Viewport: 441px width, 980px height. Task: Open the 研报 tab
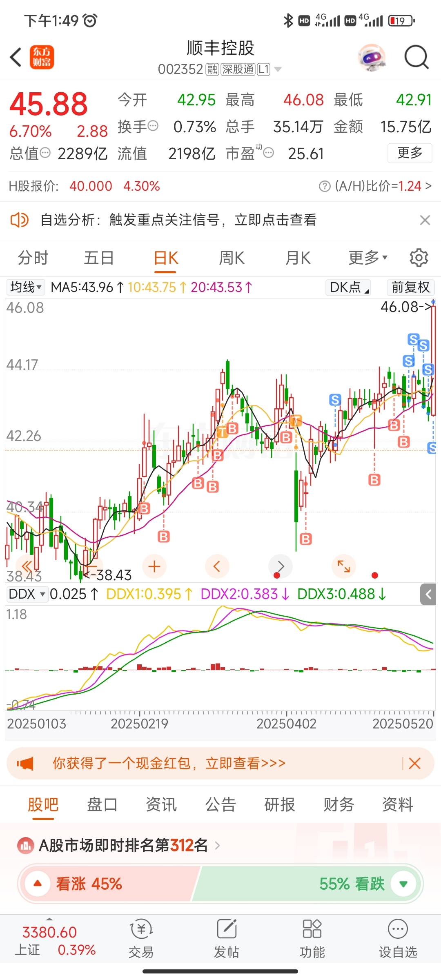click(x=280, y=804)
